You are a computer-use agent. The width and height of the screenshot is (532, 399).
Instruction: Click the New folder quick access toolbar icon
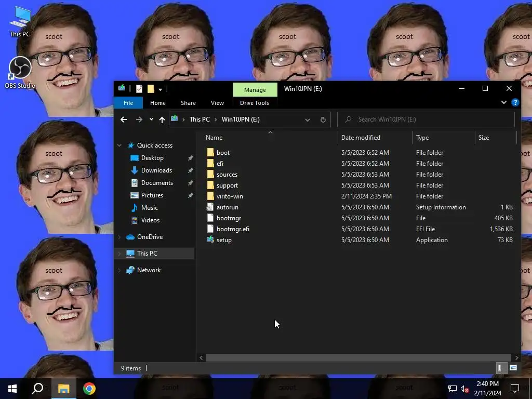click(151, 89)
